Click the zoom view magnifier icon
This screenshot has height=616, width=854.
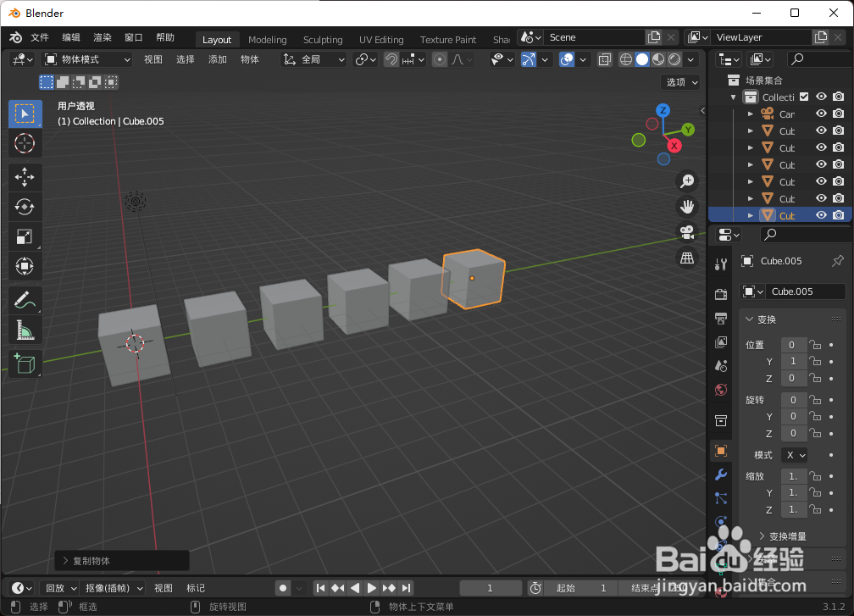click(687, 180)
